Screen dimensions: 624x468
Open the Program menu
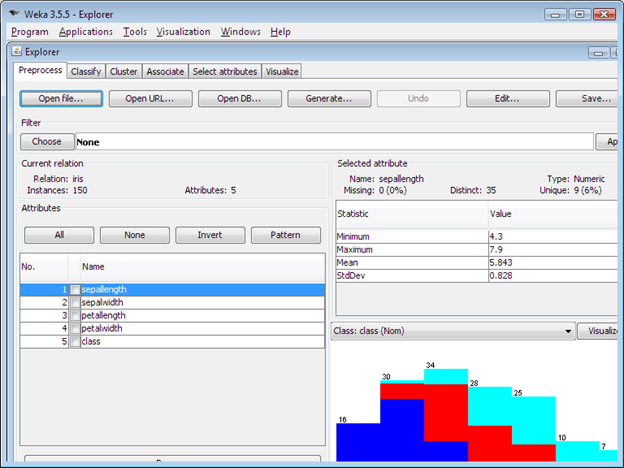point(30,32)
